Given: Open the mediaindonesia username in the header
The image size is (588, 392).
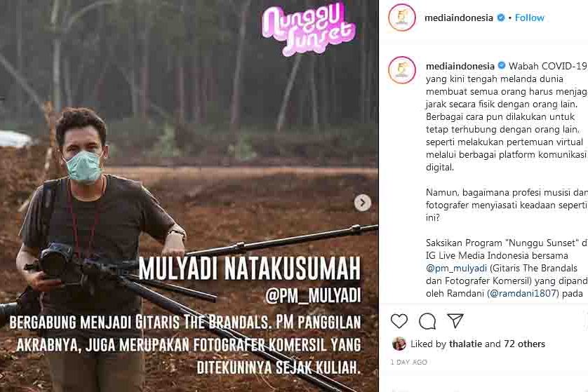Looking at the screenshot, I should click(x=459, y=18).
